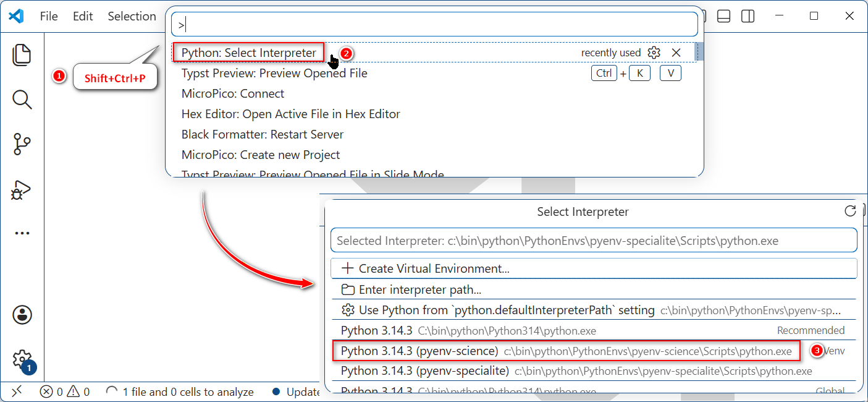868x402 pixels.
Task: Open the Accounts icon in activity bar
Action: 22,314
